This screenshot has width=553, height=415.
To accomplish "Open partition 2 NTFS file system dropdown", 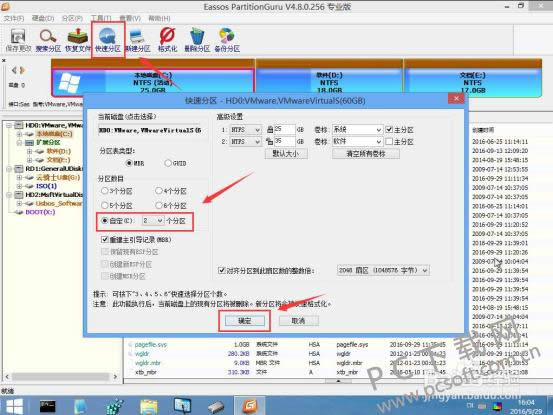I will pyautogui.click(x=245, y=141).
